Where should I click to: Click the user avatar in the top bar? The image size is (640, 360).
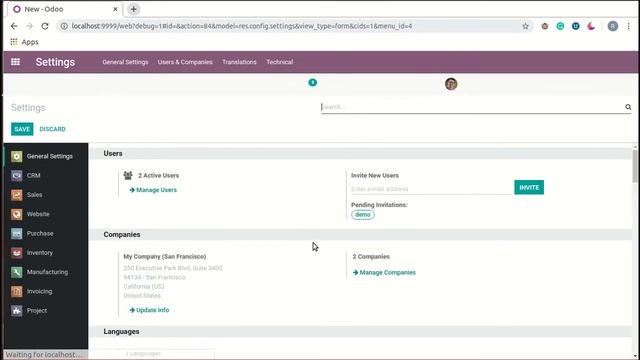(451, 84)
